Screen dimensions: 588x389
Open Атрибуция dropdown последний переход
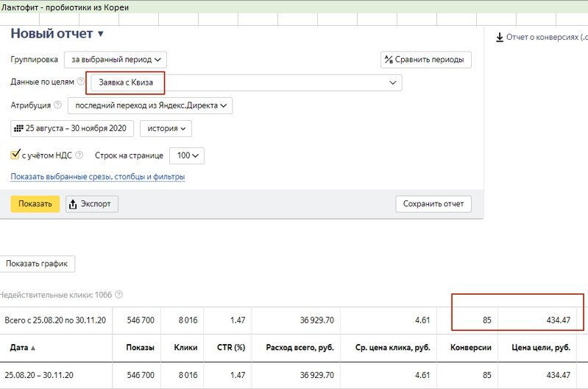(x=150, y=105)
